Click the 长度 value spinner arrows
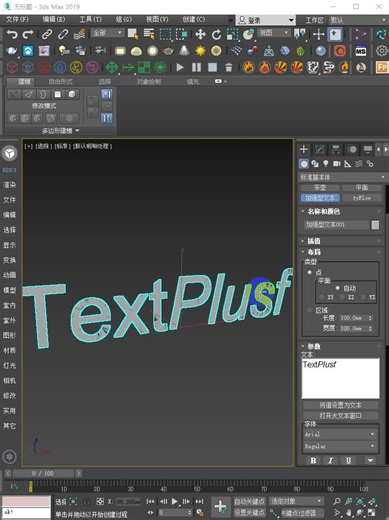The image size is (389, 520). [370, 318]
